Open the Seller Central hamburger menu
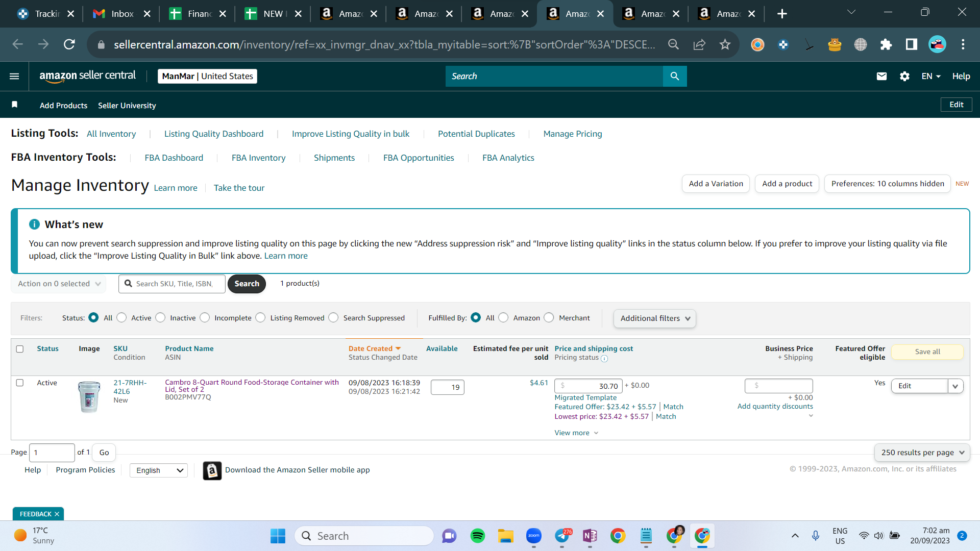Image resolution: width=980 pixels, height=551 pixels. [14, 76]
